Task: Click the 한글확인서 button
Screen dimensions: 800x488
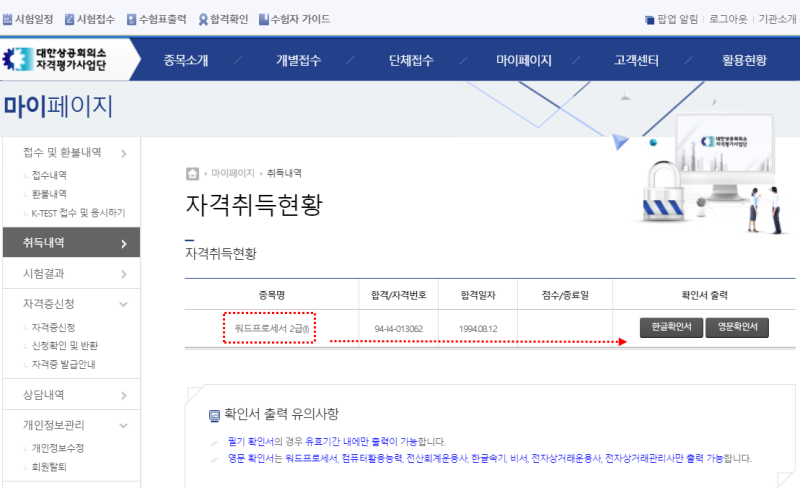Action: pos(671,327)
